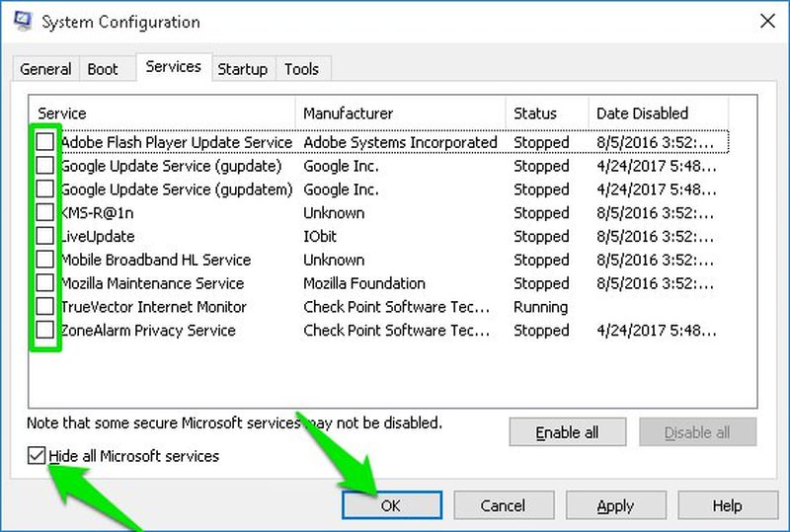Select the TrueVector Internet Monitor name
Screen dimensions: 790x532
[154, 307]
